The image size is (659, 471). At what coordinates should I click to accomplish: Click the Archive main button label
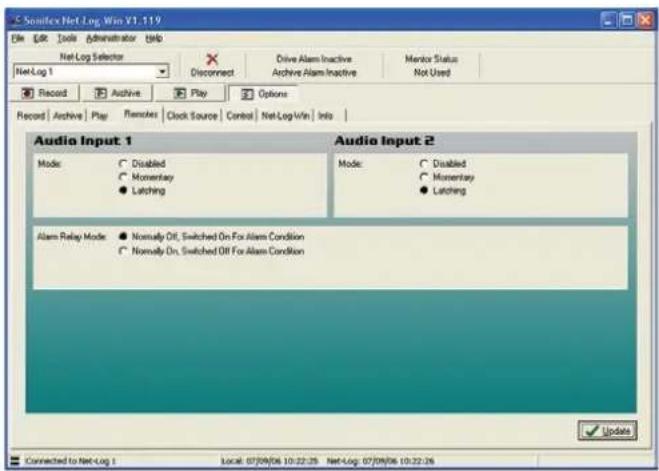pos(126,93)
